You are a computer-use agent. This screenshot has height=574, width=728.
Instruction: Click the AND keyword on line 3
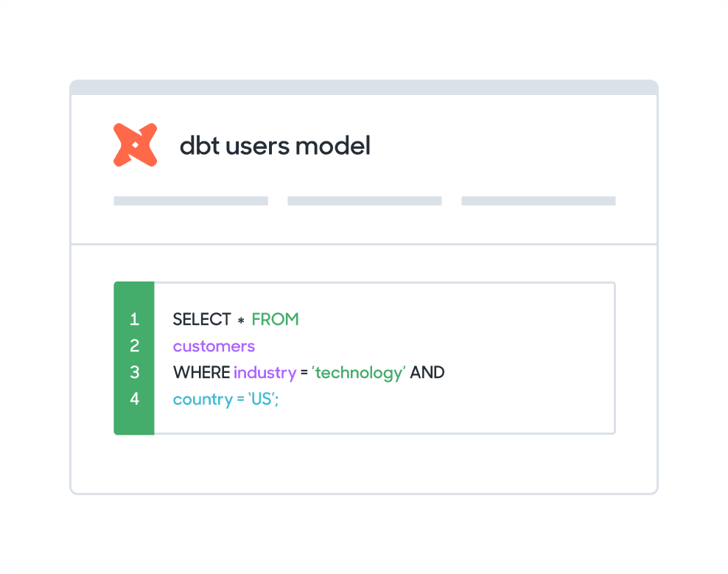(x=427, y=372)
